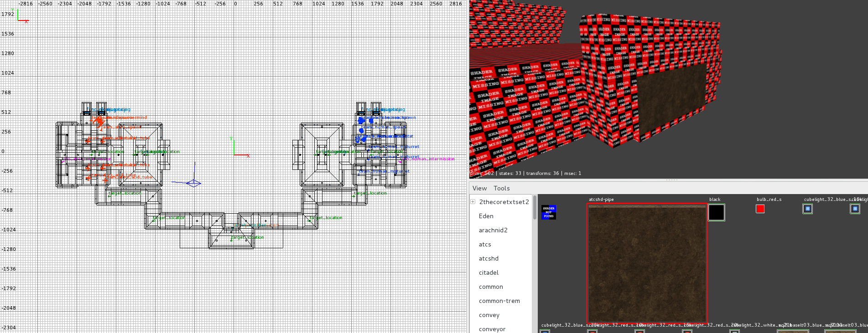Click the origin XY axis marker

tap(234, 155)
